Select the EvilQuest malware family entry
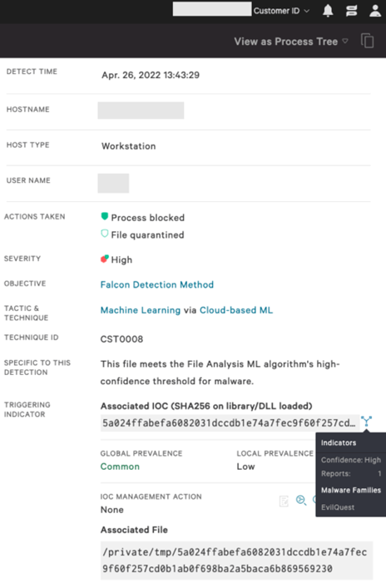 (x=338, y=507)
